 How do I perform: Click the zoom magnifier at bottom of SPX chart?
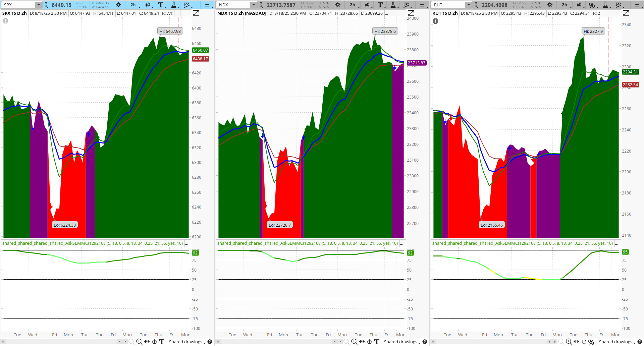[x=139, y=342]
